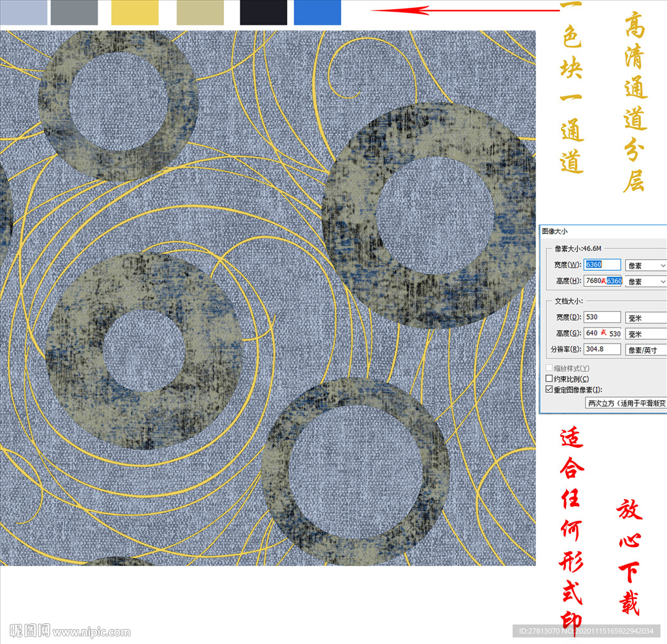Viewport: 667px width, 644px height.
Task: Click the nipic logo watermark
Action: click(31, 630)
